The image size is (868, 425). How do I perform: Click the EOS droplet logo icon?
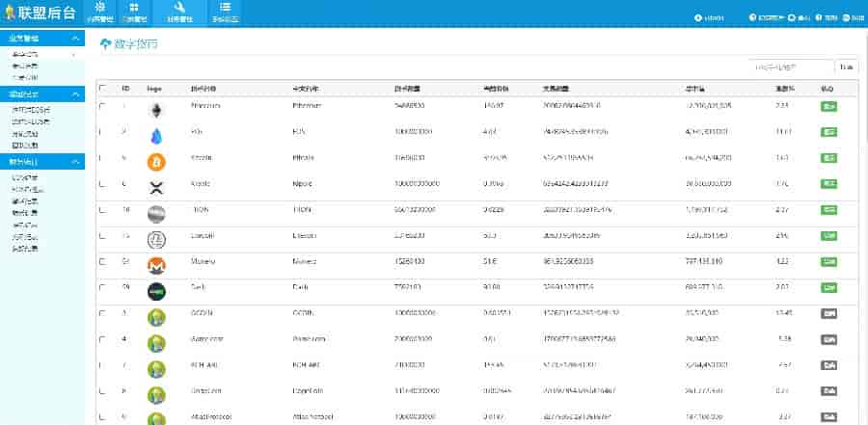pos(156,135)
